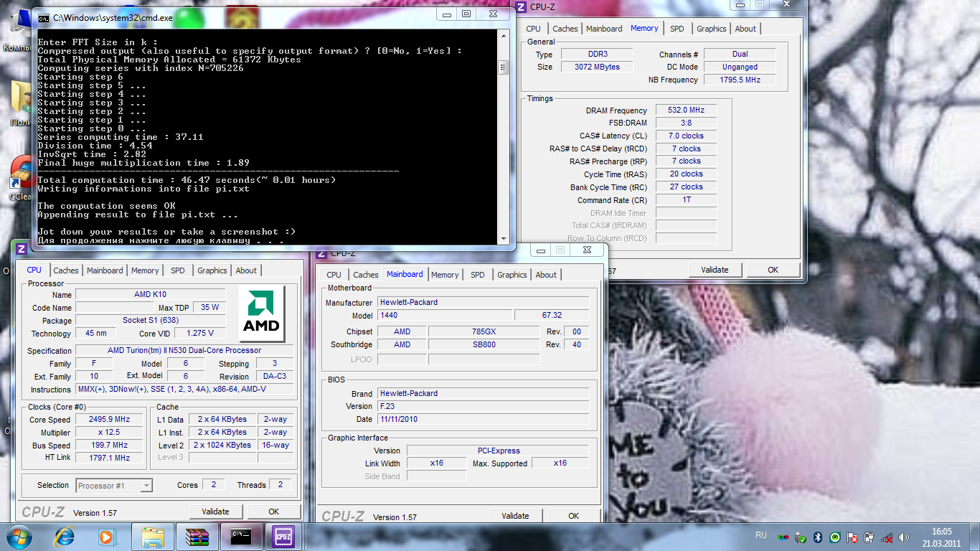This screenshot has height=551, width=980.
Task: Click the Bluetooth tray icon
Action: [819, 537]
